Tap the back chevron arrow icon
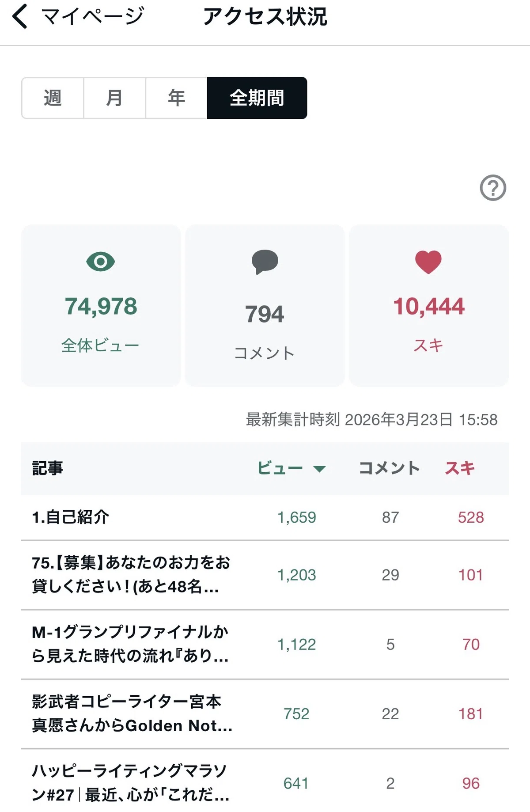 click(20, 16)
